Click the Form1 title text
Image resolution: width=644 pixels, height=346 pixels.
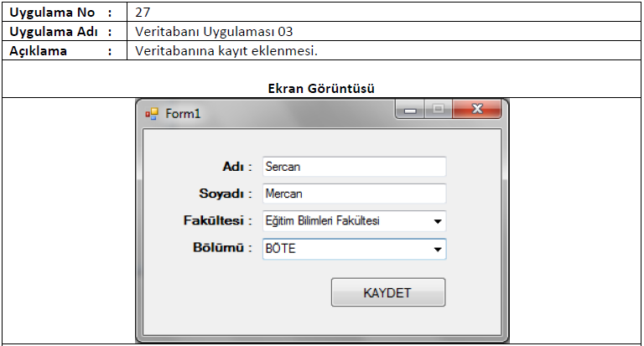coord(183,114)
